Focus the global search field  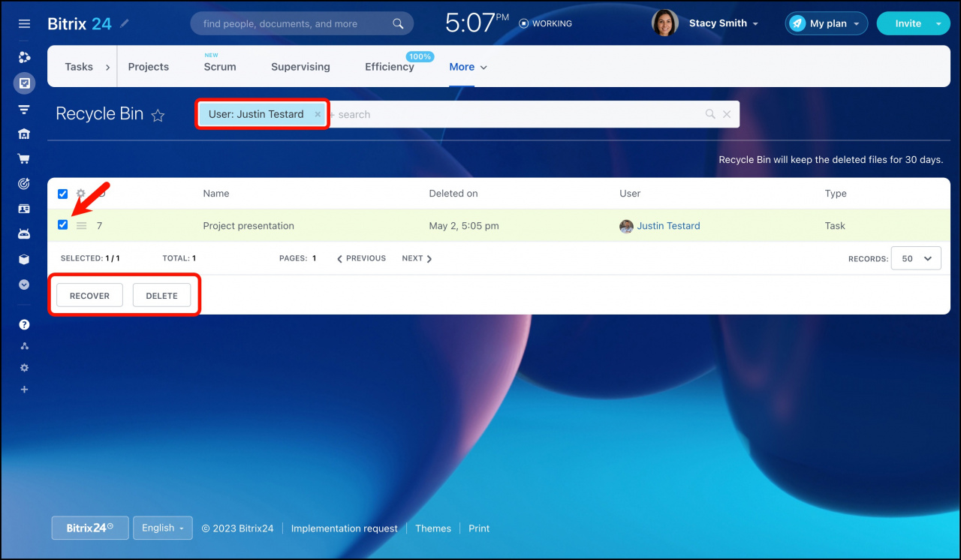(302, 24)
